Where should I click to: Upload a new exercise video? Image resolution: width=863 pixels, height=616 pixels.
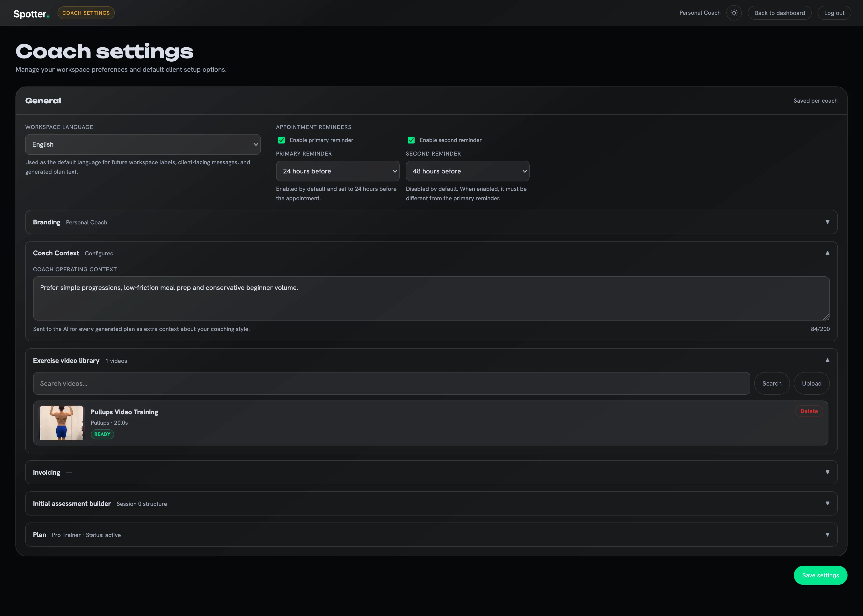click(x=812, y=383)
